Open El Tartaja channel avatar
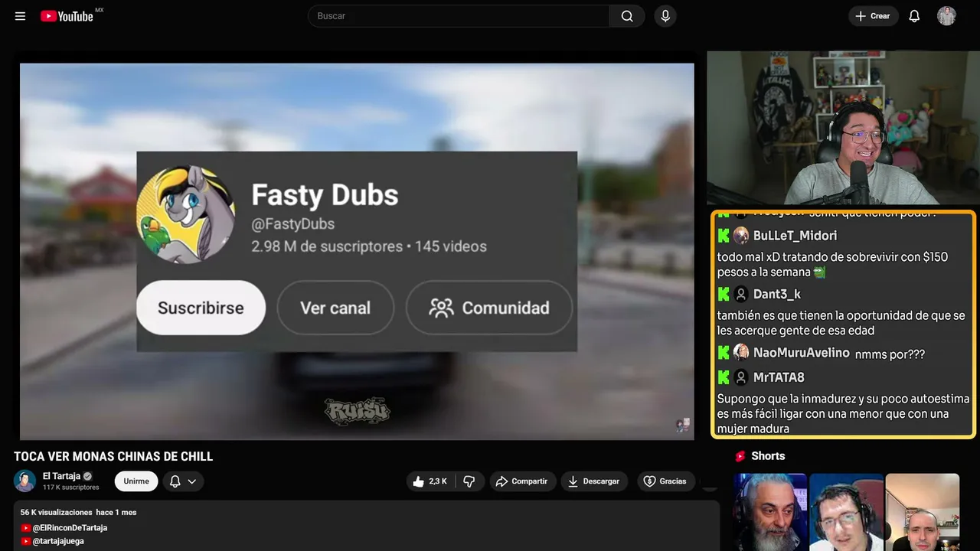The height and width of the screenshot is (551, 980). tap(25, 481)
